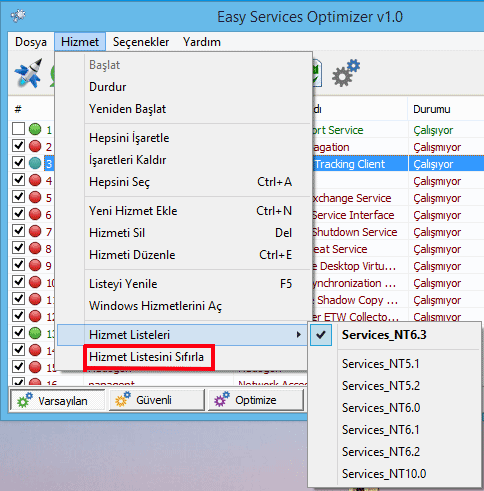Uncheck the checkbox in row 5
This screenshot has height=491, width=484.
coord(19,196)
